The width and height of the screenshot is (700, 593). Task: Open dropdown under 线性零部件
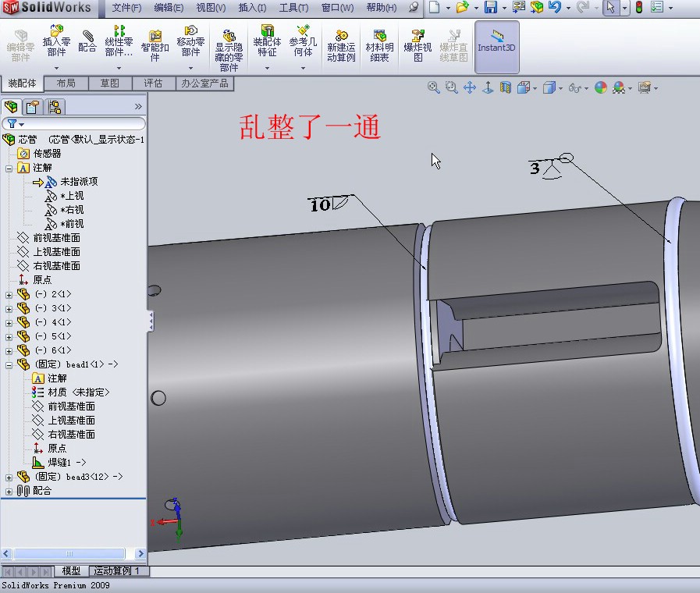(x=119, y=68)
